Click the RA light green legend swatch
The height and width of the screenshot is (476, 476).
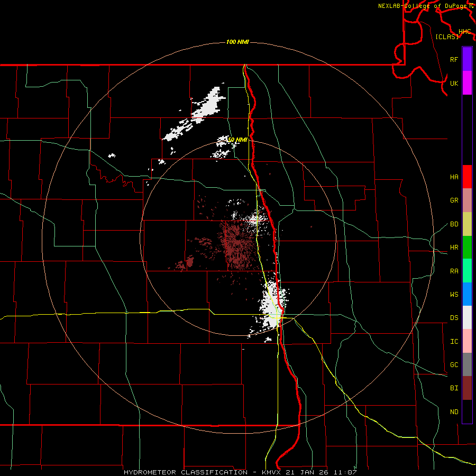(x=467, y=271)
